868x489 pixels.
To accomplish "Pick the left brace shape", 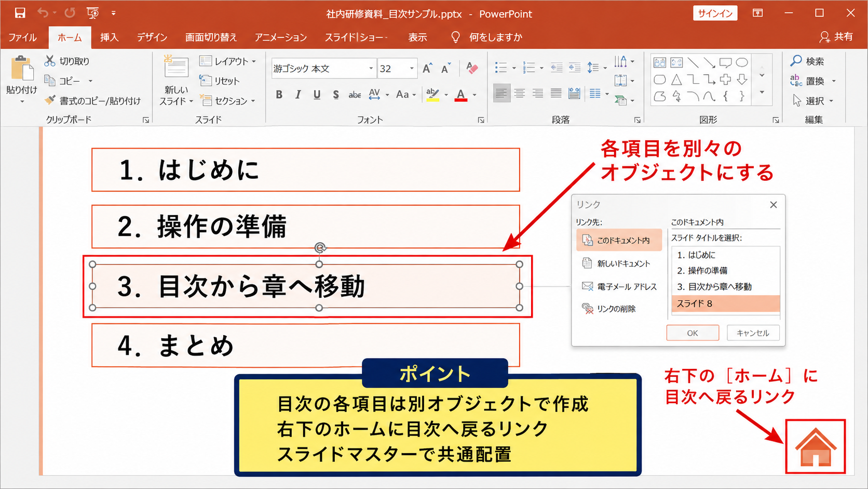I will coord(726,96).
